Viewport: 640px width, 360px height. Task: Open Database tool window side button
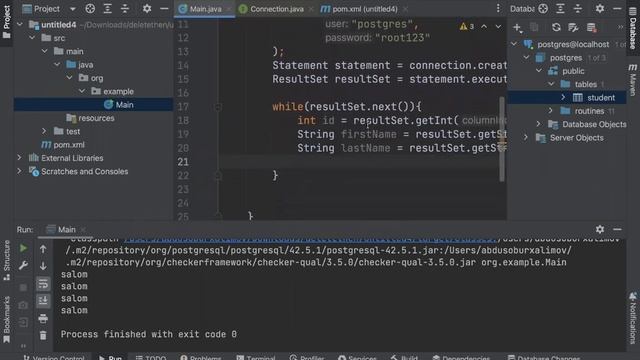(x=633, y=29)
